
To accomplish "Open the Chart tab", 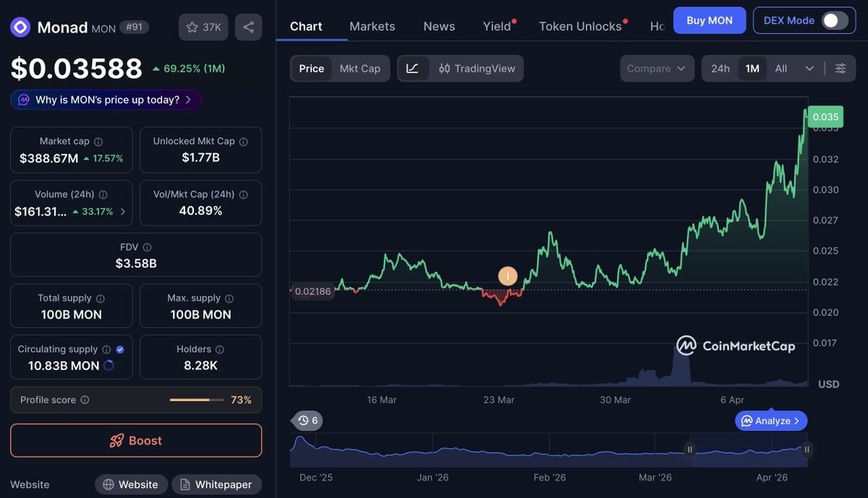I will click(306, 26).
